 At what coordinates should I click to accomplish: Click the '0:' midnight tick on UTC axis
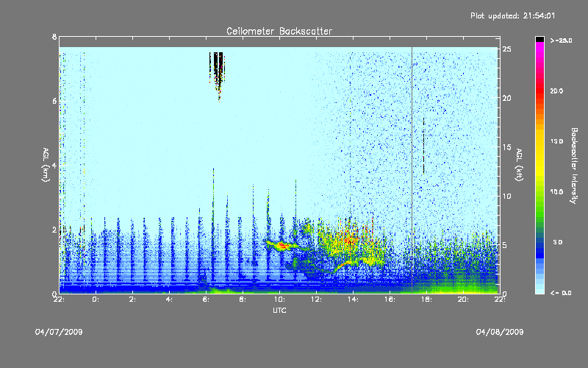pyautogui.click(x=96, y=300)
